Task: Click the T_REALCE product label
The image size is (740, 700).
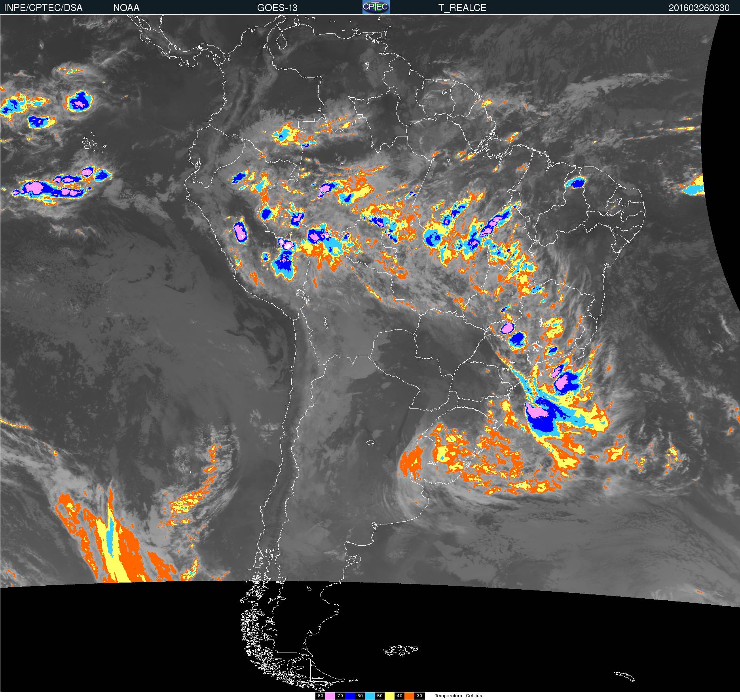Action: (x=462, y=8)
